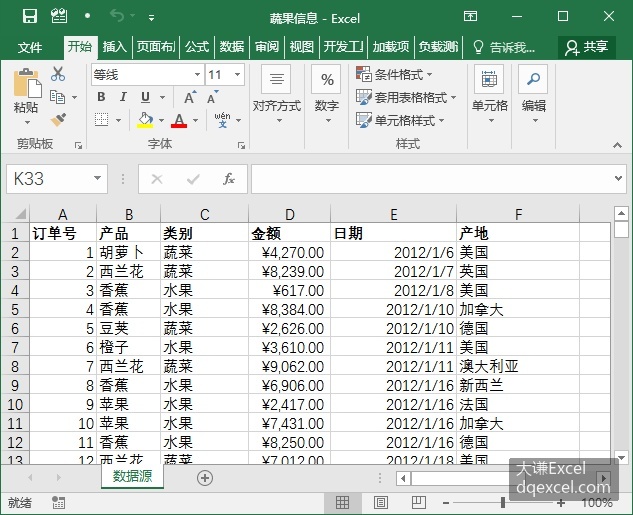Switch to Page Break Preview icon
Viewport: 633px width, 515px height.
(419, 502)
